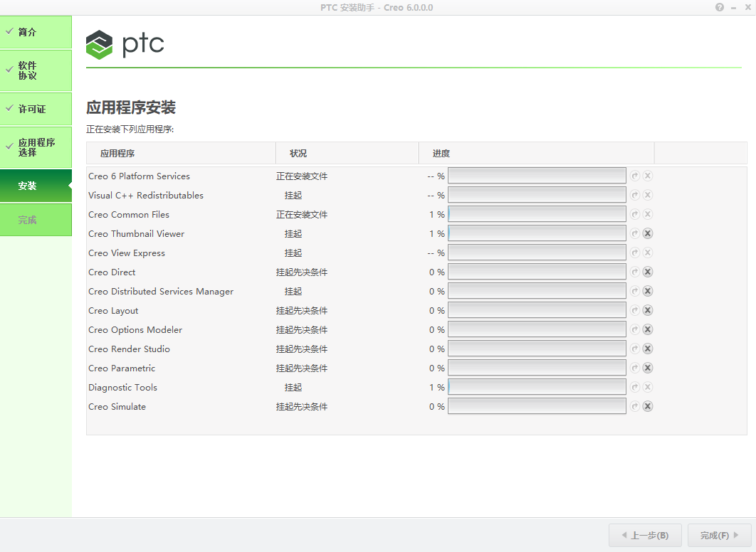Viewport: 756px width, 552px height.
Task: Select the 安装 step in sidebar
Action: point(36,186)
